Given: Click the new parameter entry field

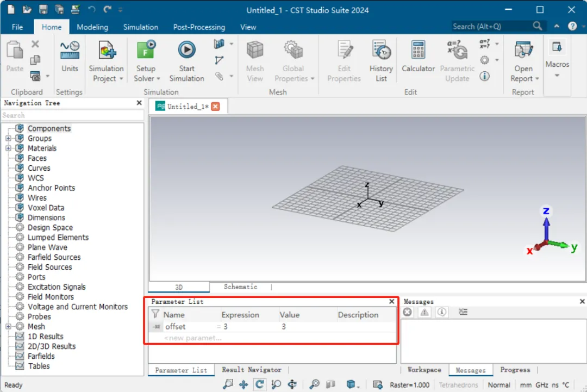Looking at the screenshot, I should (272, 338).
